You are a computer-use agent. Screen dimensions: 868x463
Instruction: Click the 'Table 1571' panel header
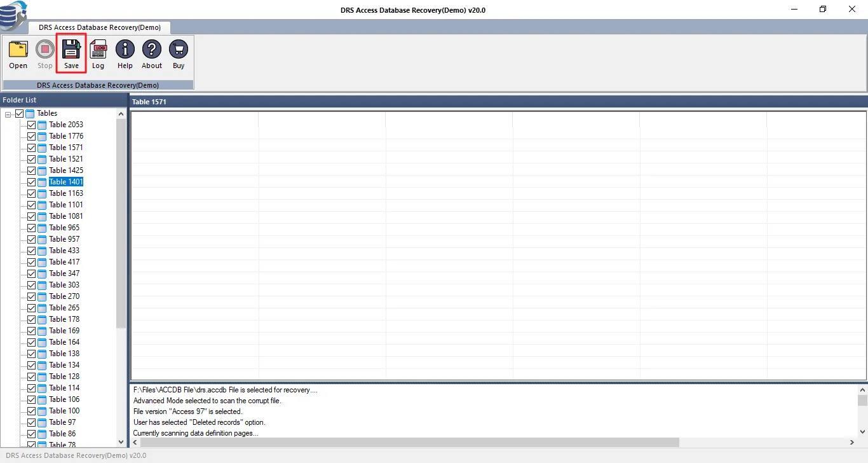(x=498, y=102)
